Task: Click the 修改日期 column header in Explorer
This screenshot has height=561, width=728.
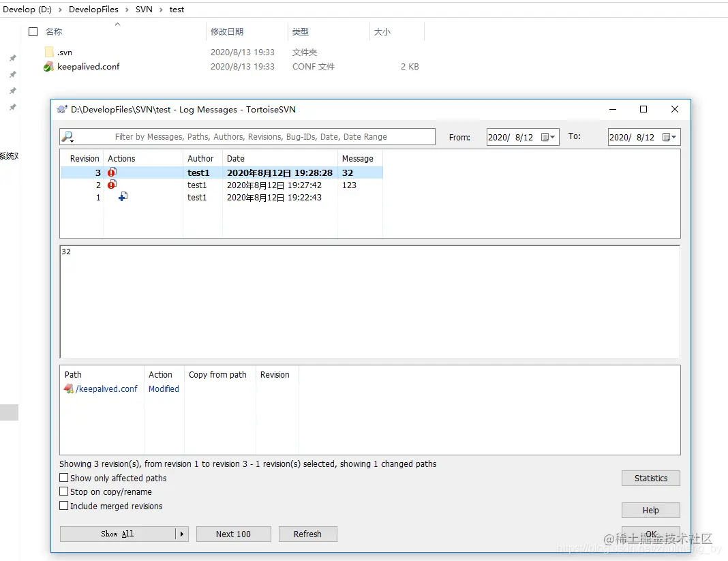Action: 227,31
